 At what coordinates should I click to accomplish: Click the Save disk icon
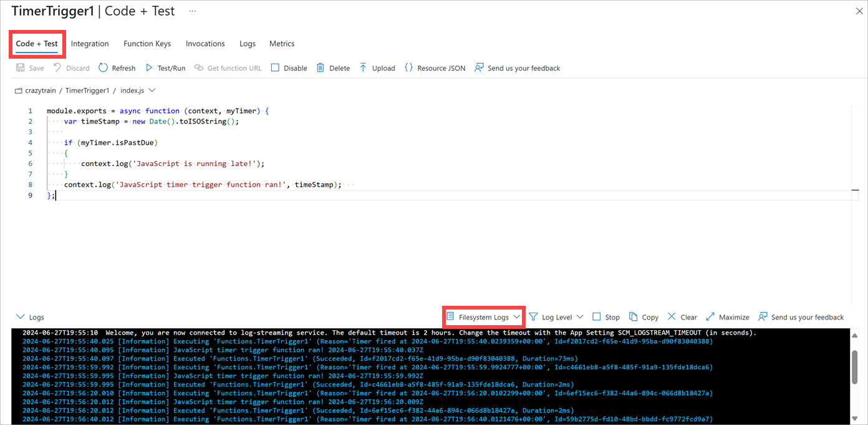pos(20,68)
